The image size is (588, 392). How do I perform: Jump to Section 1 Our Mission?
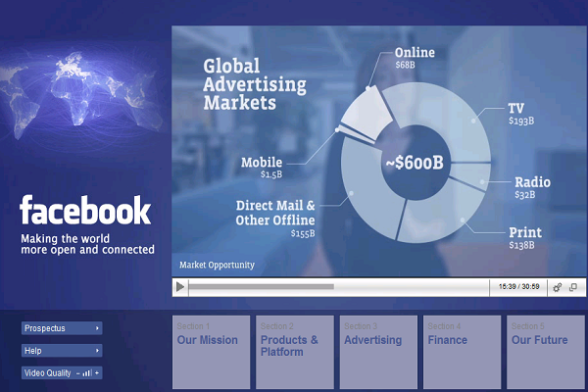tap(211, 352)
